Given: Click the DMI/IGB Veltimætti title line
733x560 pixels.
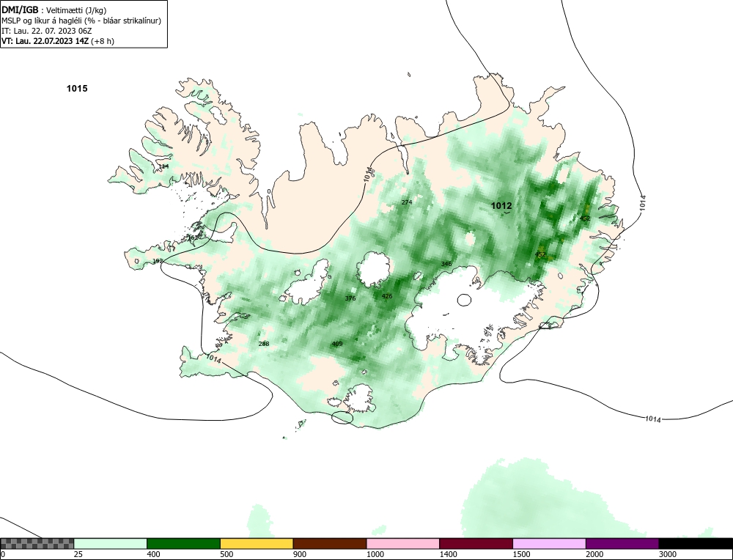Looking at the screenshot, I should [x=54, y=10].
